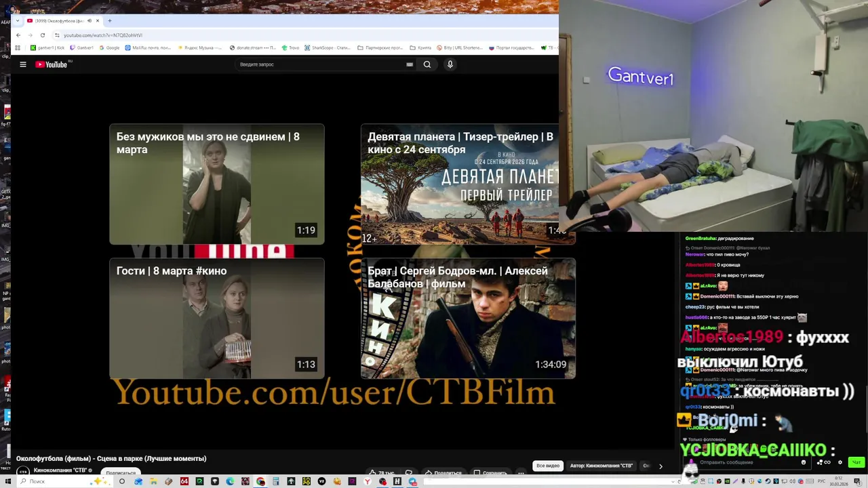Send message with green Чат button
This screenshot has height=488, width=868.
pos(856,462)
